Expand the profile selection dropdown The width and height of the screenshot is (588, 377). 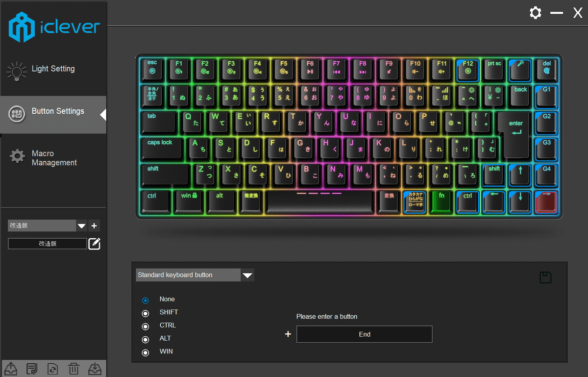click(81, 226)
